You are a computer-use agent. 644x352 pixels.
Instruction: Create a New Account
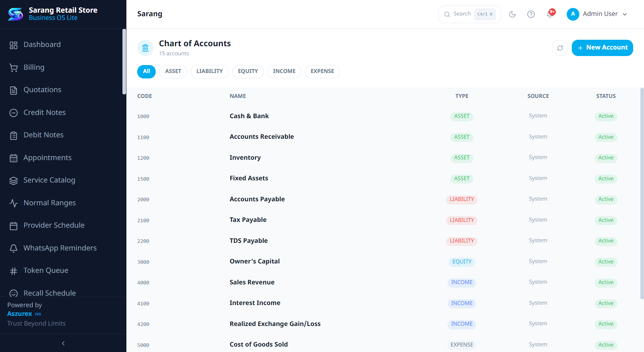click(x=602, y=48)
